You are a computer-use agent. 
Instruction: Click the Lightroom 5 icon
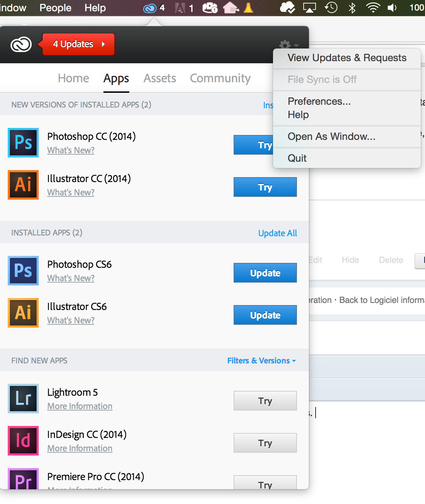click(x=23, y=399)
